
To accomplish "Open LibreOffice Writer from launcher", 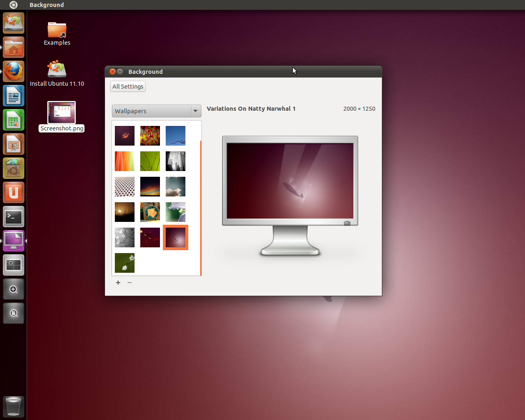I will pos(14,96).
